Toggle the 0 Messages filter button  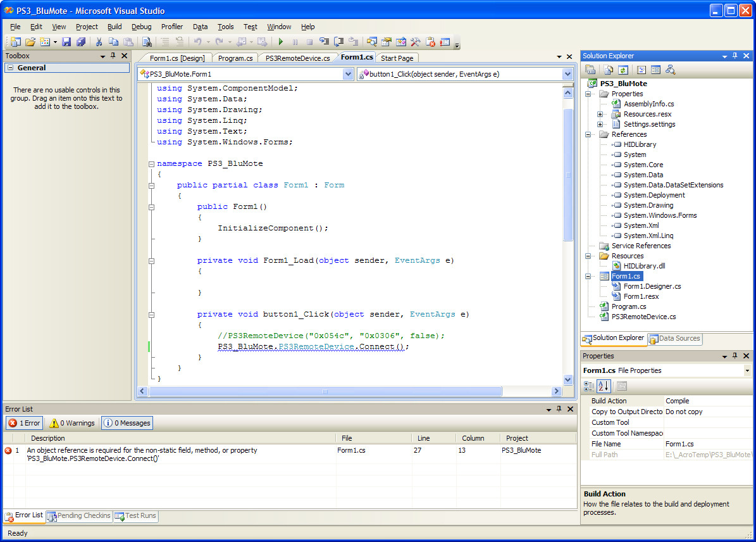127,423
